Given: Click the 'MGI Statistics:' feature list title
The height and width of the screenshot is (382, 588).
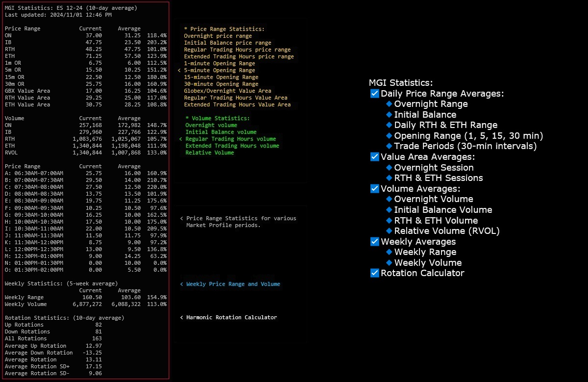Looking at the screenshot, I should [401, 83].
